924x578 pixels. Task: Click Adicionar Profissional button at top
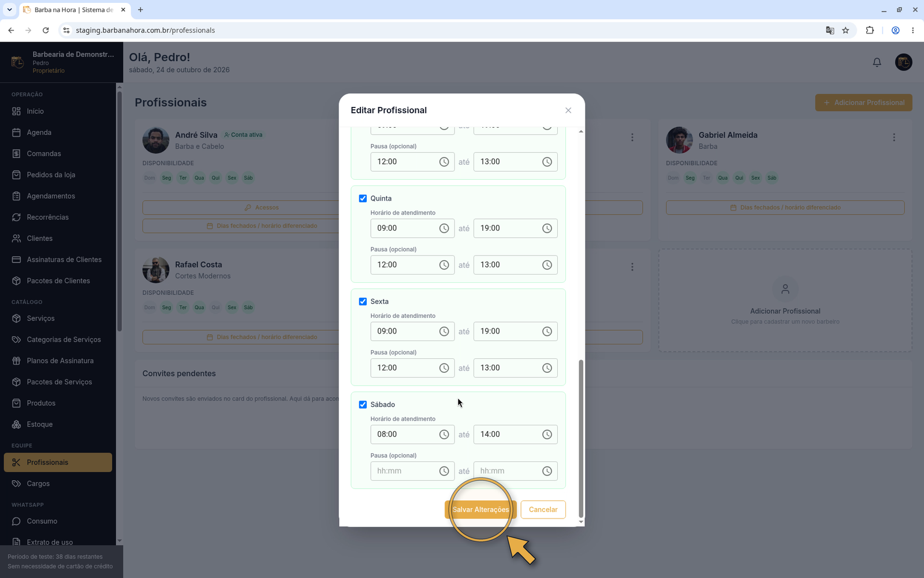863,102
